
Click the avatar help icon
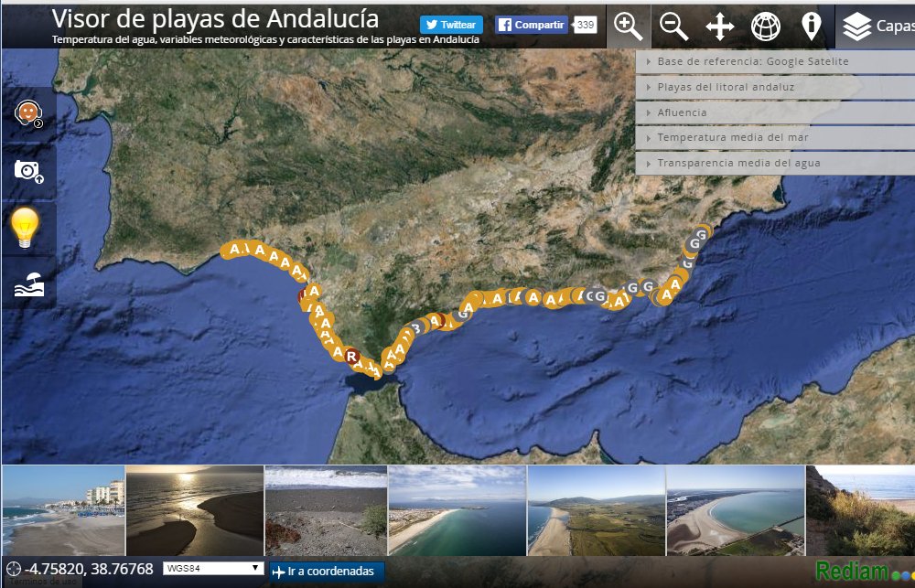pyautogui.click(x=27, y=112)
